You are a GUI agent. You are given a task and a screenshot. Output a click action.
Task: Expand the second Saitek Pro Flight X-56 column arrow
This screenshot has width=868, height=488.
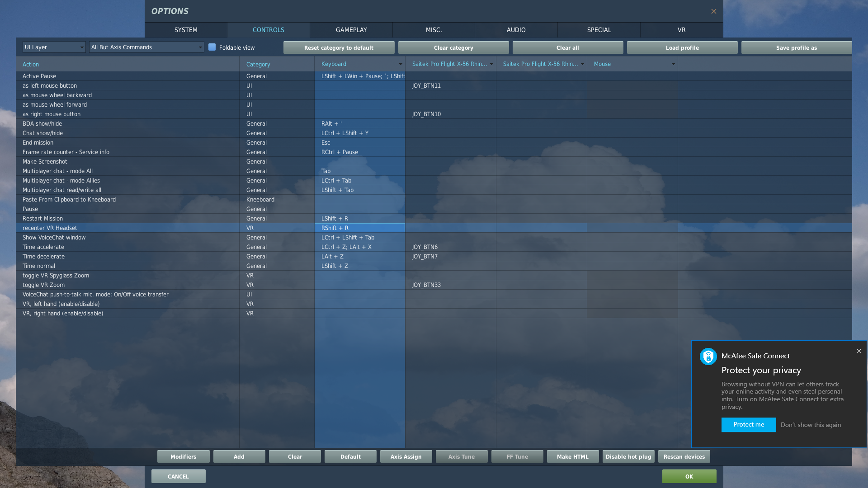pos(582,64)
